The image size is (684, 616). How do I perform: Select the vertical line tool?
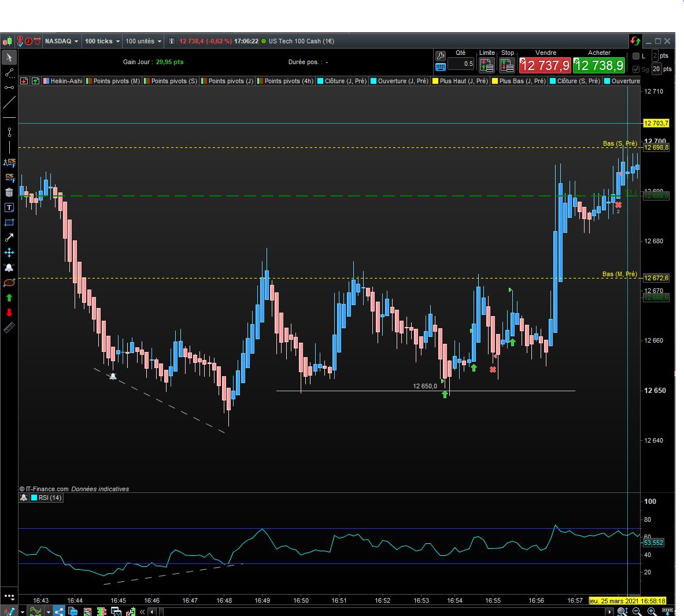click(x=9, y=147)
